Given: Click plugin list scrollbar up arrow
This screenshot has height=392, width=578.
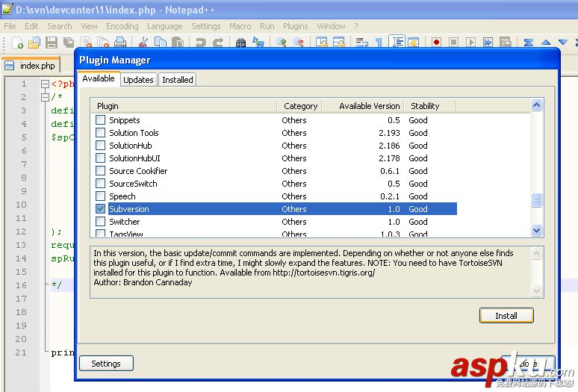Looking at the screenshot, I should pos(537,105).
